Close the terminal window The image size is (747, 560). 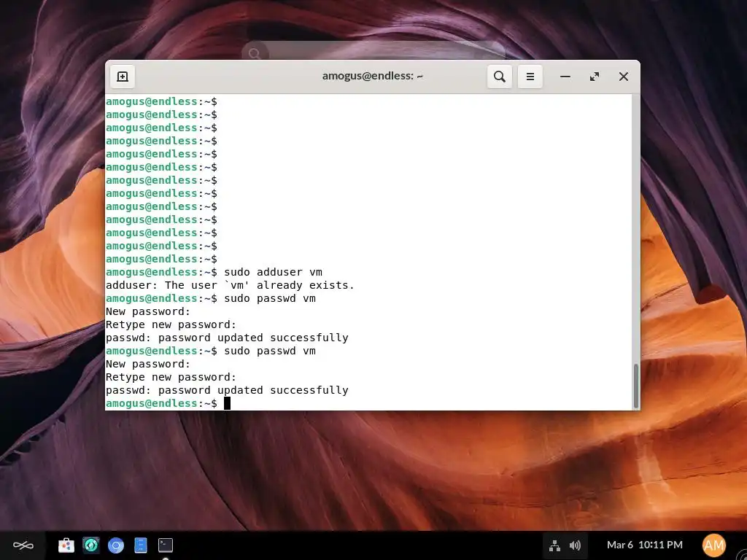click(623, 77)
